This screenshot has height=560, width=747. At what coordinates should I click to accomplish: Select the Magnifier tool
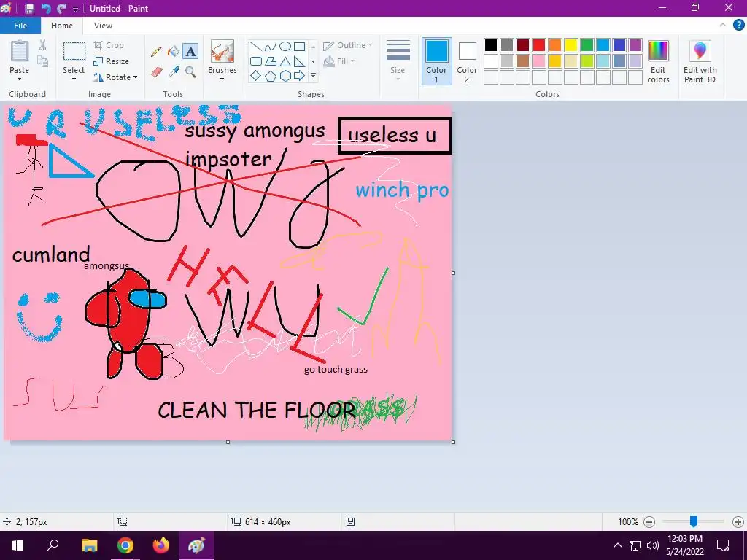click(x=190, y=72)
